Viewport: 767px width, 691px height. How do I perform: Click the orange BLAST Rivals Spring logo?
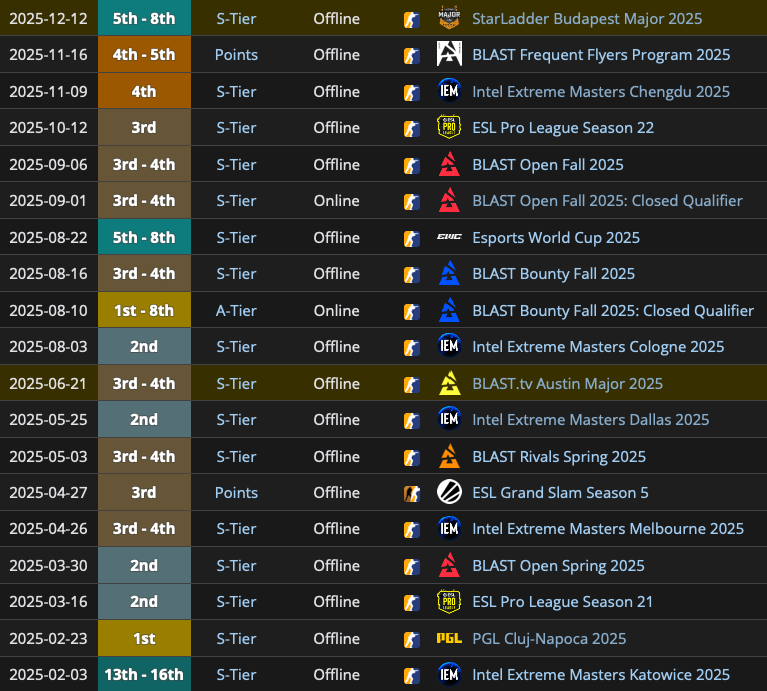click(x=449, y=456)
